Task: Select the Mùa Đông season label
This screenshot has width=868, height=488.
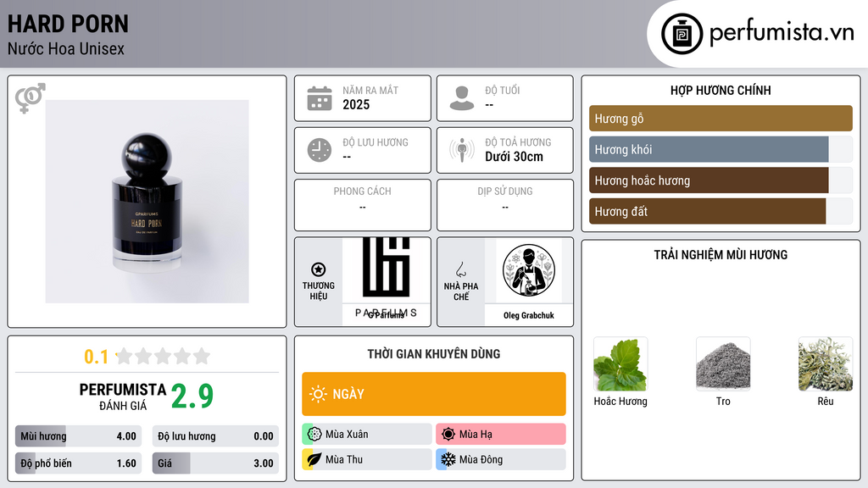Action: (481, 459)
